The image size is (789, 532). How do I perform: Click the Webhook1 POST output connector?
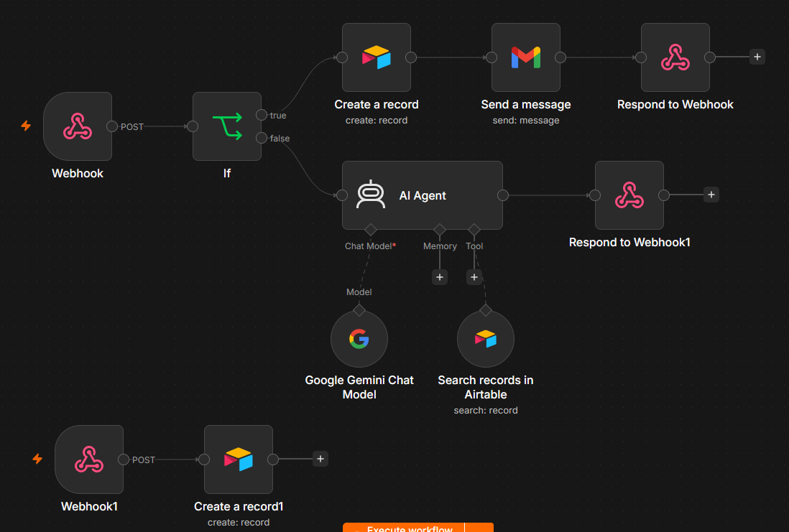[x=124, y=459]
